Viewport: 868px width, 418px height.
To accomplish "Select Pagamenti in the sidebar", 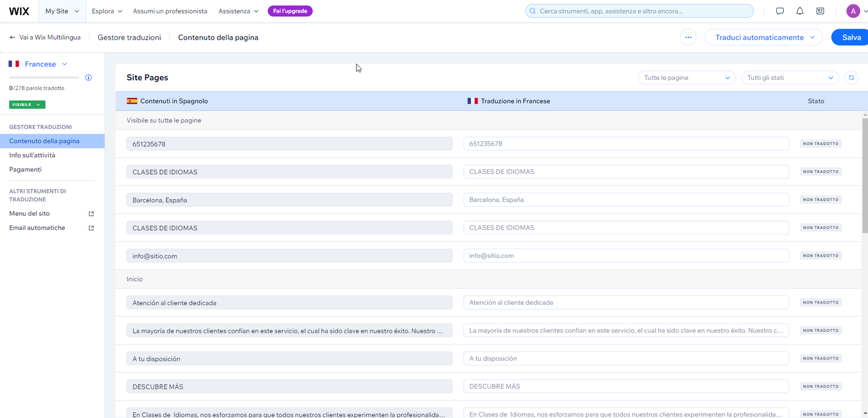I will tap(25, 169).
